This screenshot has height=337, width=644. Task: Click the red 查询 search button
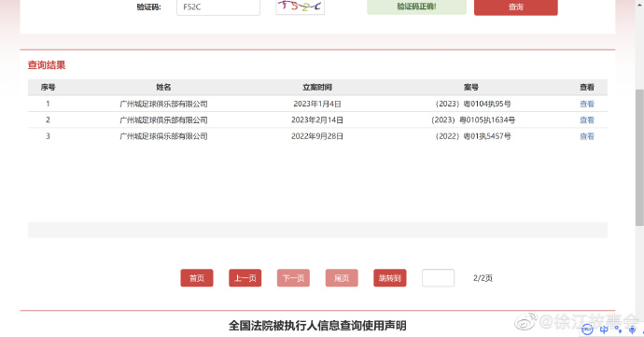point(516,7)
